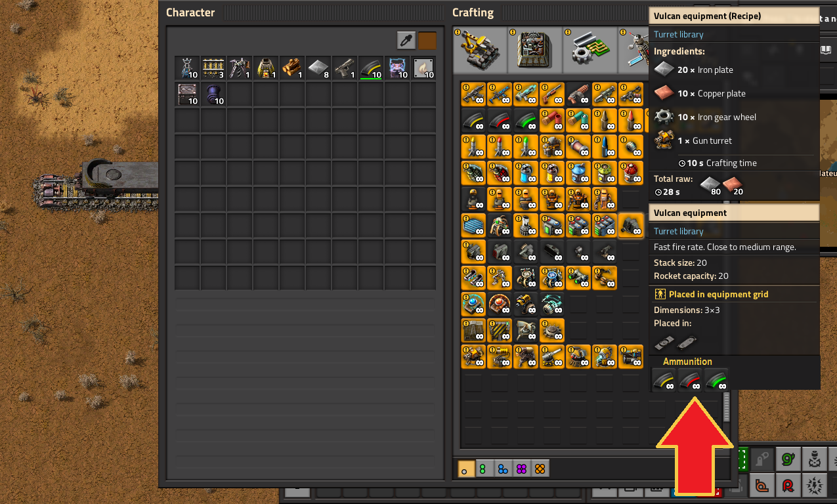Craft the highlighted Vulcan equipment recipe
This screenshot has height=504, width=837.
pos(631,226)
